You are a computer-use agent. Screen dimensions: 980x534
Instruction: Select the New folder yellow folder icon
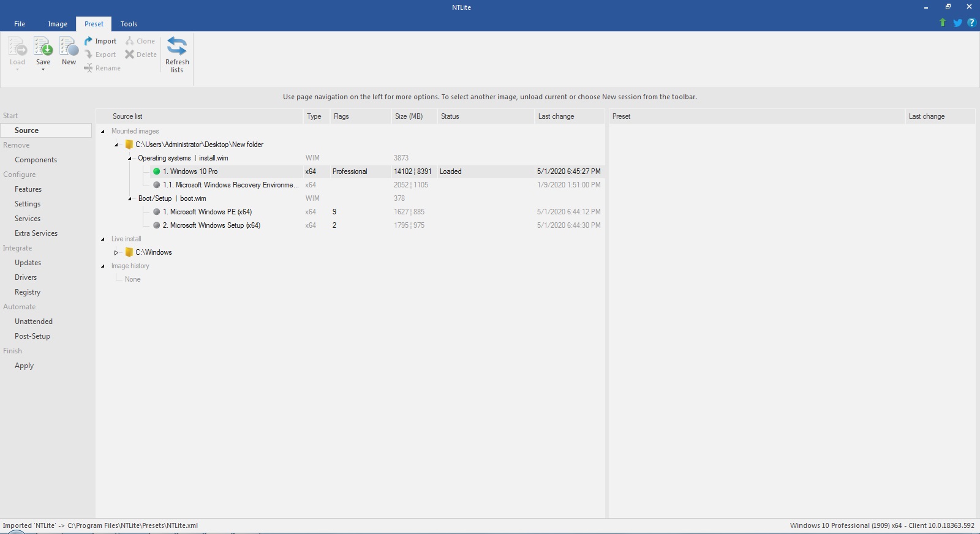click(x=129, y=145)
